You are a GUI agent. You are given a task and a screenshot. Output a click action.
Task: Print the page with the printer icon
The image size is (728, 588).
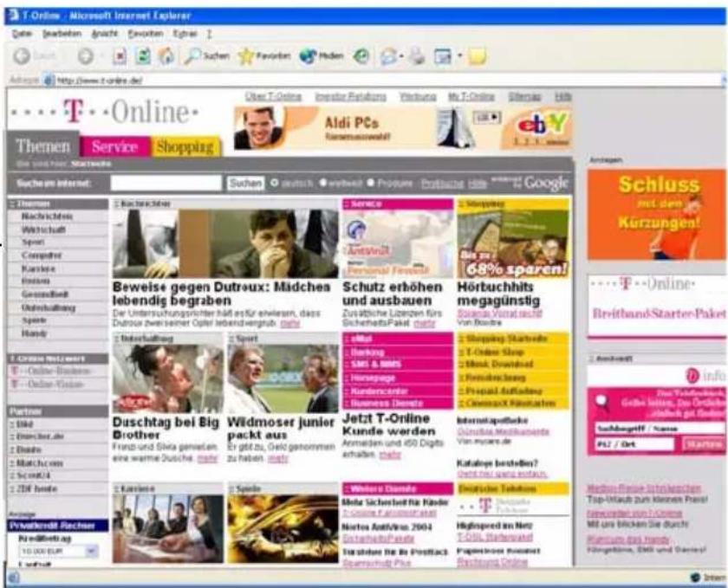[x=417, y=56]
